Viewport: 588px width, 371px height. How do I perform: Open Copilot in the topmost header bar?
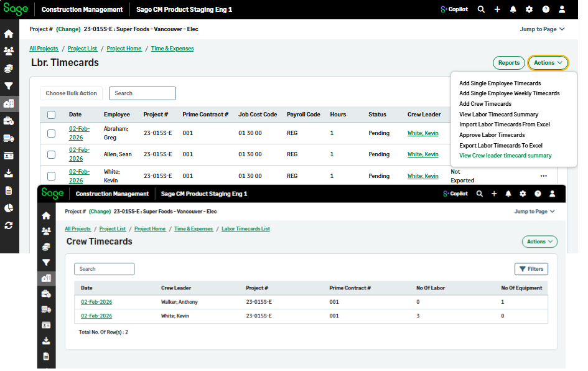click(454, 9)
